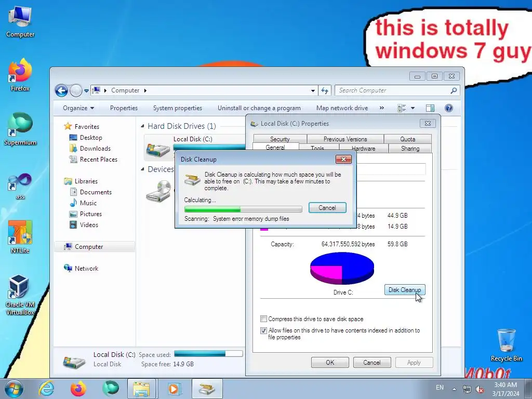Click the search magnifier in Explorer
This screenshot has height=399, width=532.
coord(454,90)
